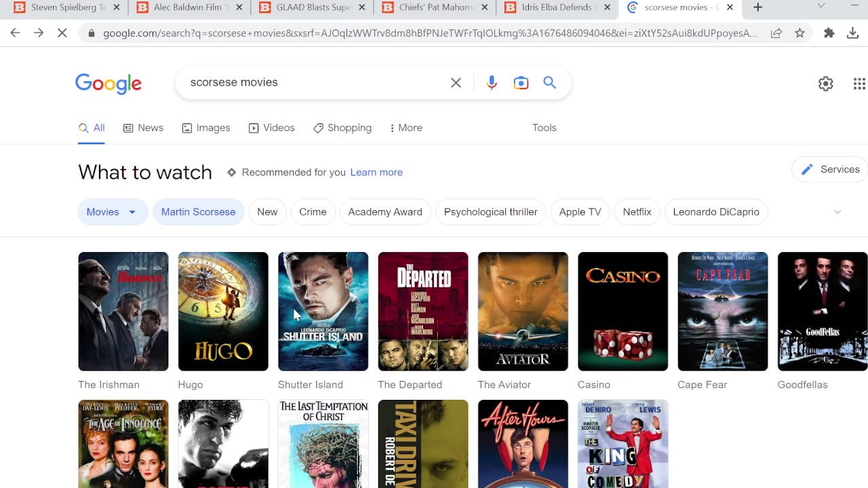The height and width of the screenshot is (488, 868).
Task: Click the browser address bar URL
Action: 430,33
